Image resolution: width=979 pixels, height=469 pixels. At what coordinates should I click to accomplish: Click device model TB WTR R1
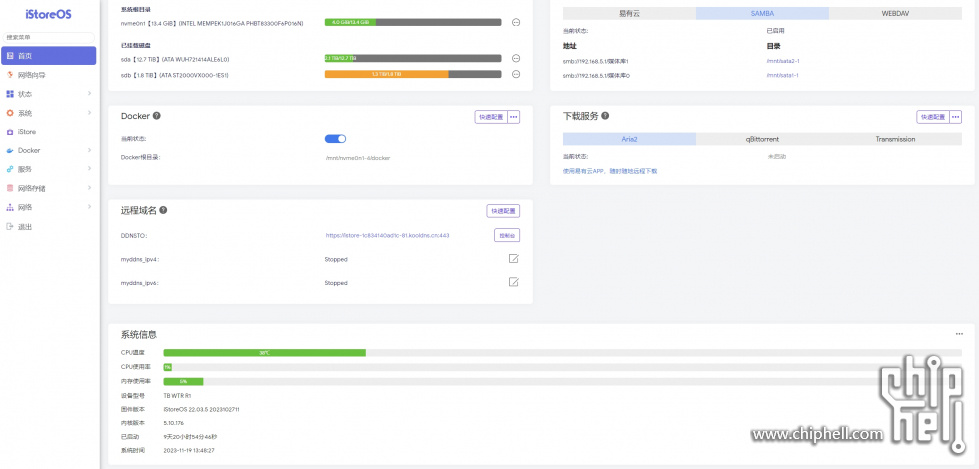(177, 395)
